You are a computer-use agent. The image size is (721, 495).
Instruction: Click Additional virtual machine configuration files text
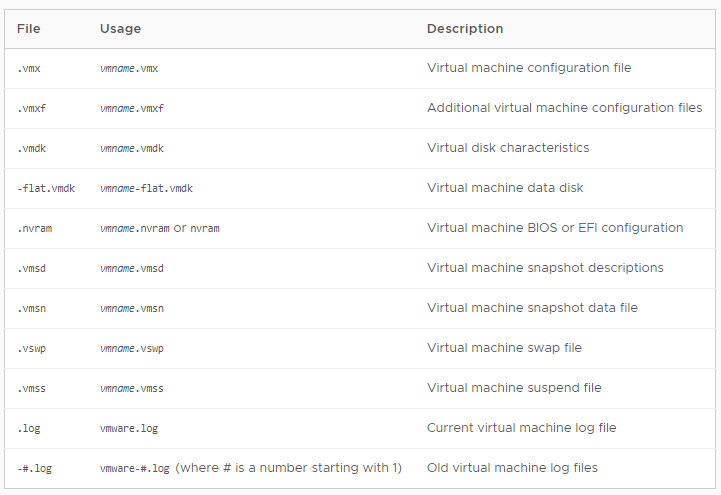(565, 108)
